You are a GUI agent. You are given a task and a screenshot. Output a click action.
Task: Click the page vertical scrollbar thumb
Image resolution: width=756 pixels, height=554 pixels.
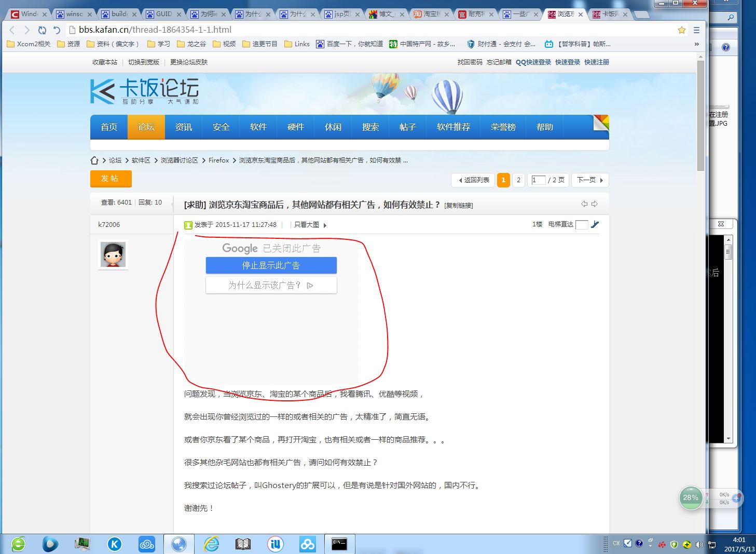(x=700, y=115)
